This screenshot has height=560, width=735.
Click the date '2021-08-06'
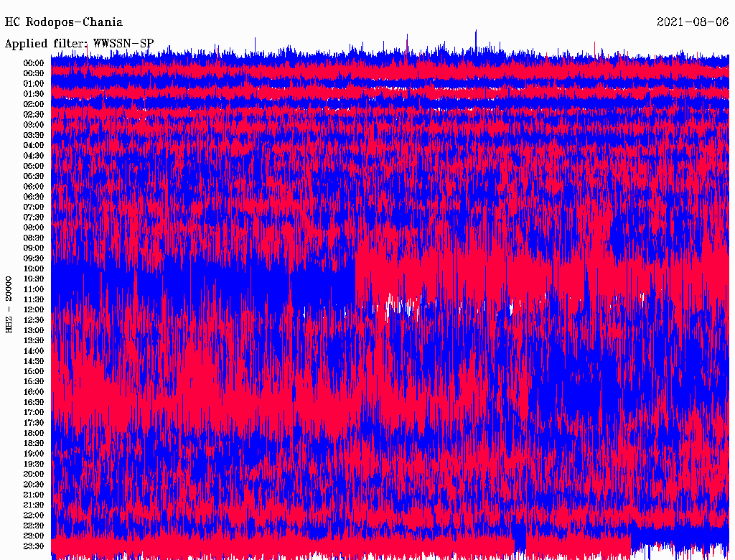[x=693, y=22]
